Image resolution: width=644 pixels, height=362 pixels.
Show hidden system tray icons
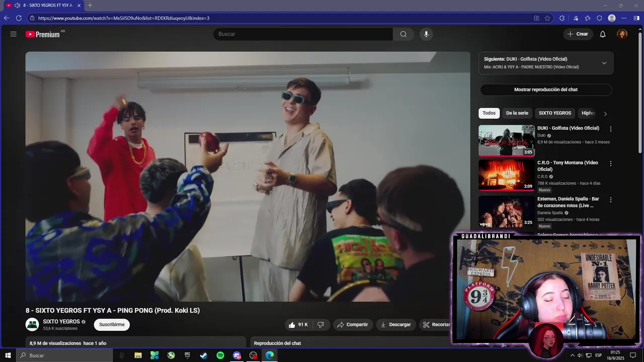coord(572,355)
